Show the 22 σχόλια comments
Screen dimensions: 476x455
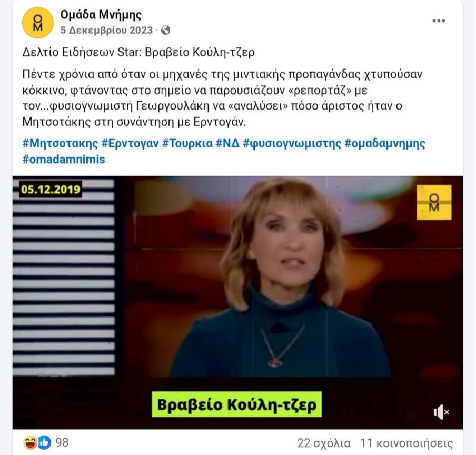[324, 443]
